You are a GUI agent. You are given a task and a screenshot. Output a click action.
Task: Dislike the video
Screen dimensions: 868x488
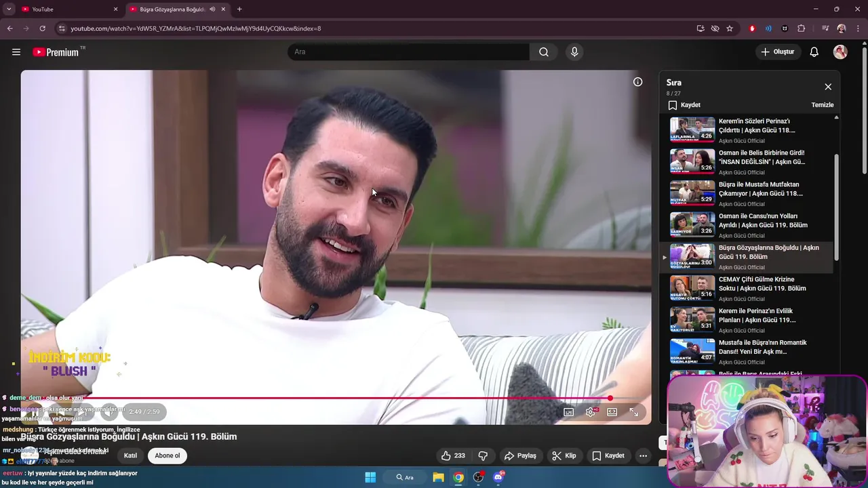483,455
